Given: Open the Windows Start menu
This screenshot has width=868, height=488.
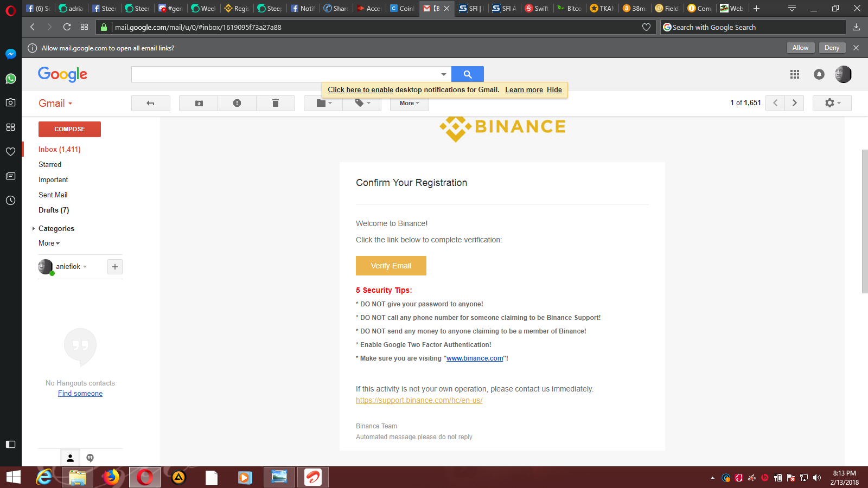Looking at the screenshot, I should 13,477.
